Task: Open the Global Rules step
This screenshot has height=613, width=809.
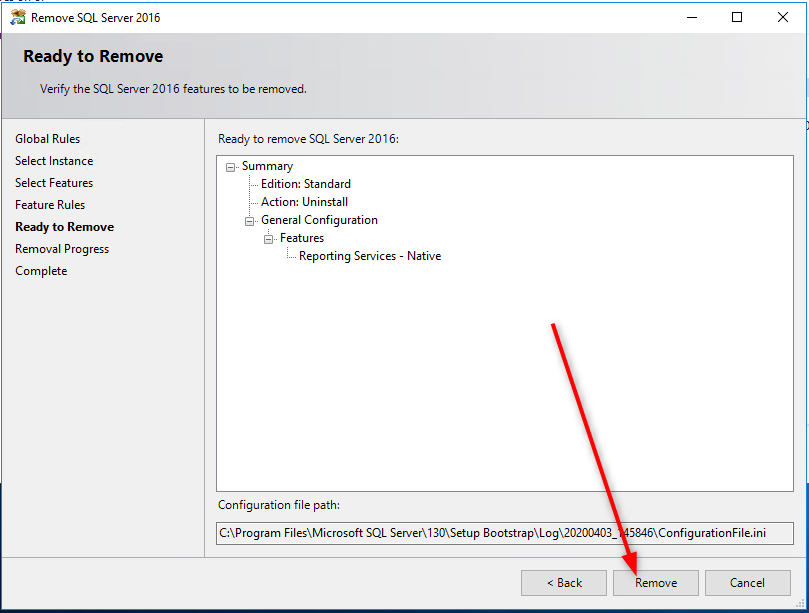Action: (47, 138)
